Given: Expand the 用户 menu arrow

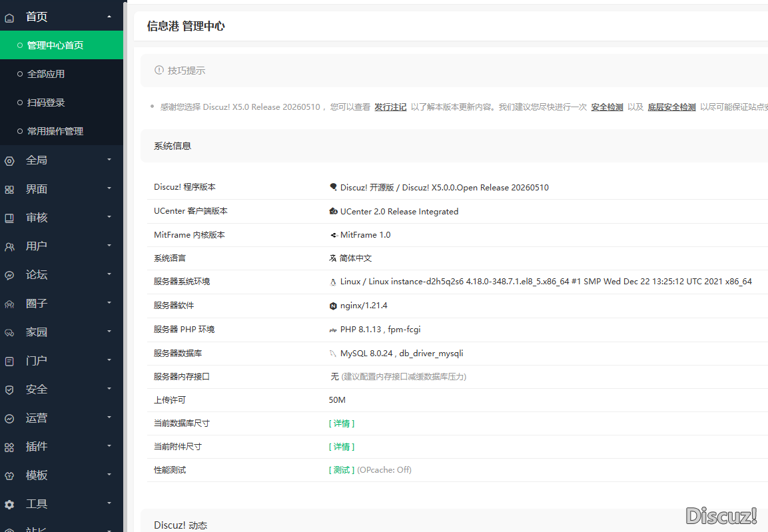Looking at the screenshot, I should 109,245.
